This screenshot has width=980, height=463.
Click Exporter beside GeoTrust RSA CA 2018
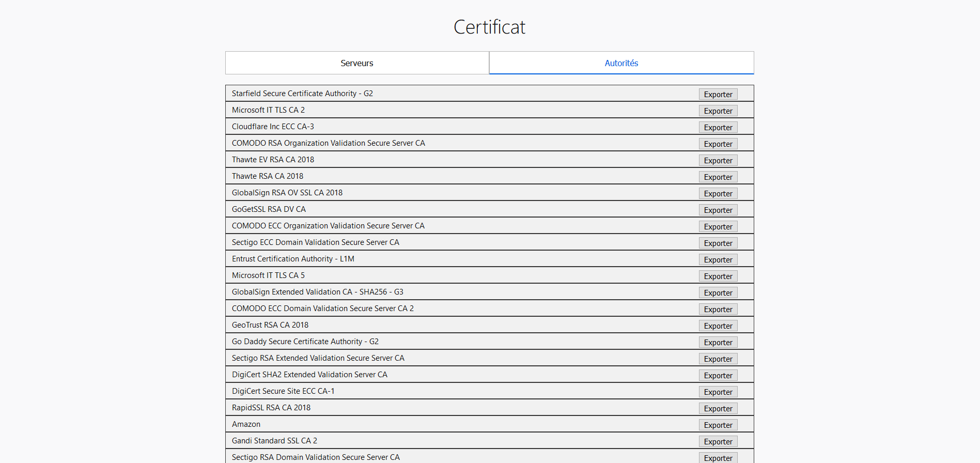click(x=718, y=326)
